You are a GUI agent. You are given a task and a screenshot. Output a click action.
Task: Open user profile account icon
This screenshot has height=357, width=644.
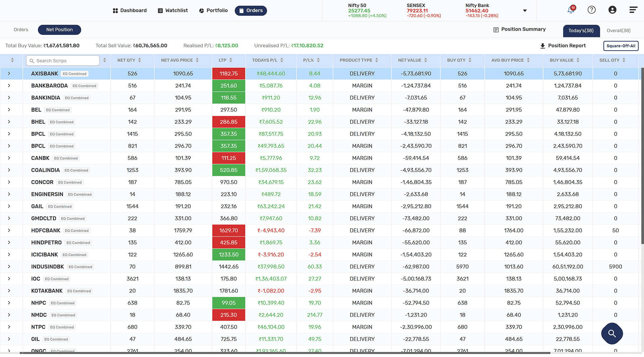[612, 10]
